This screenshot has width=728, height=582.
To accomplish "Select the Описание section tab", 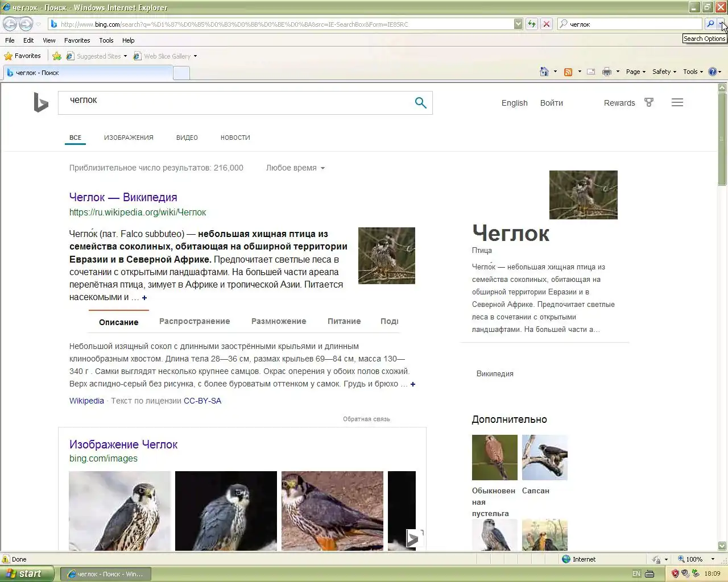I will (x=118, y=322).
